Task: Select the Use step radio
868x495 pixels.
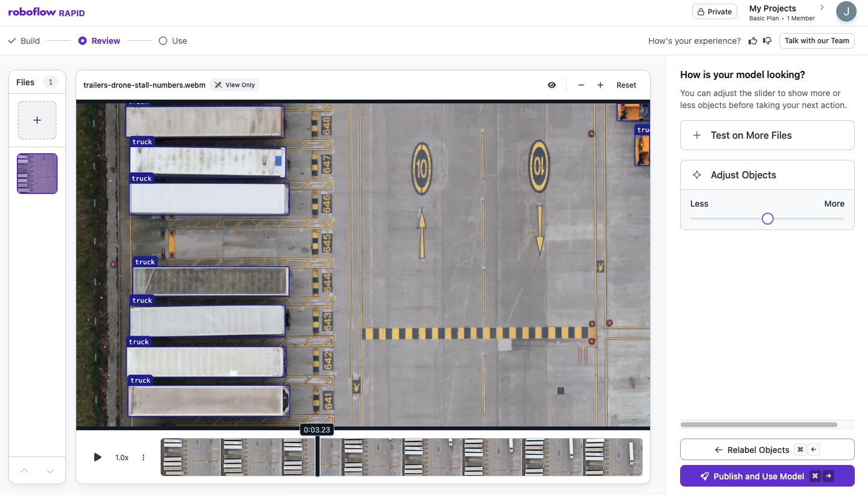Action: click(173, 41)
